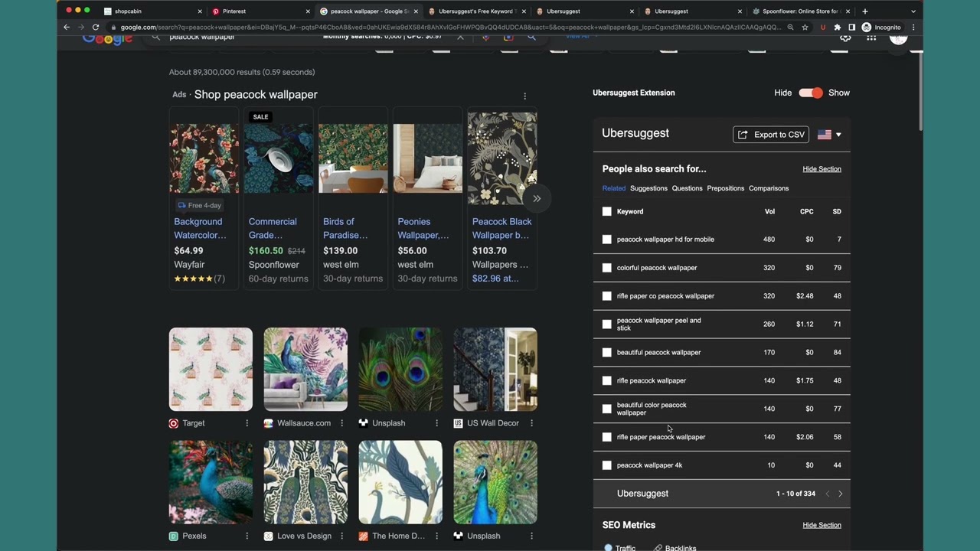Hide the 'People also search for' section
This screenshot has height=551, width=980.
[x=822, y=169]
